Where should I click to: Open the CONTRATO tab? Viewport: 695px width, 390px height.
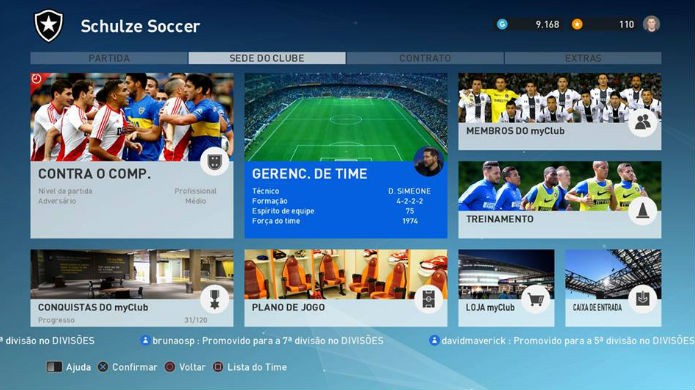click(x=425, y=58)
